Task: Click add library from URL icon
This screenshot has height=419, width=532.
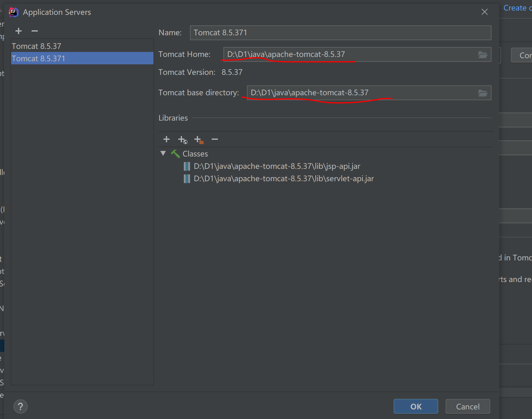Action: pyautogui.click(x=183, y=140)
